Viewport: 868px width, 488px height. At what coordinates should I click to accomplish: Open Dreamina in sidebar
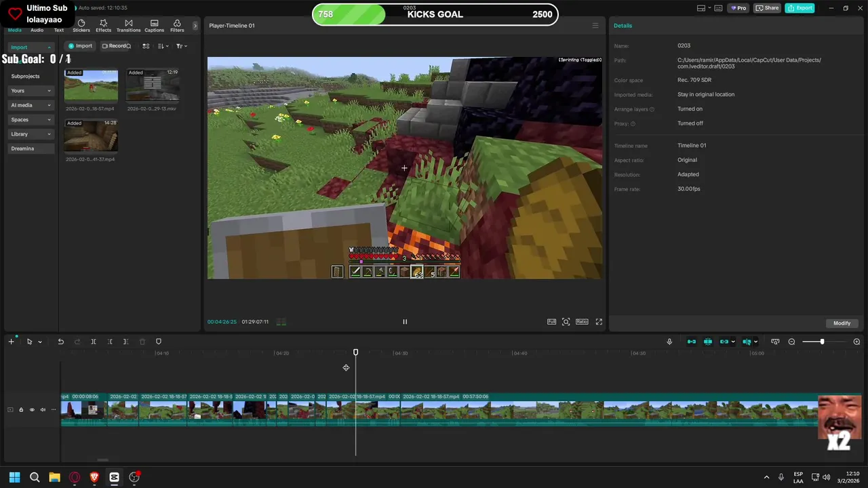pyautogui.click(x=31, y=148)
